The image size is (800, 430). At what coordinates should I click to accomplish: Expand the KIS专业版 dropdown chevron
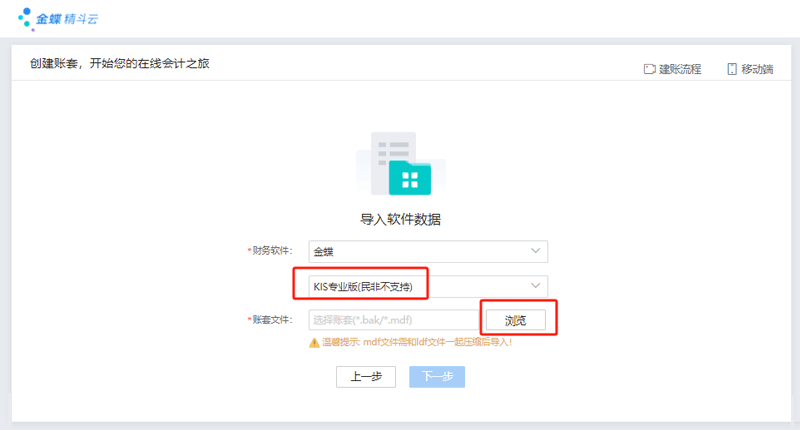[x=535, y=286]
